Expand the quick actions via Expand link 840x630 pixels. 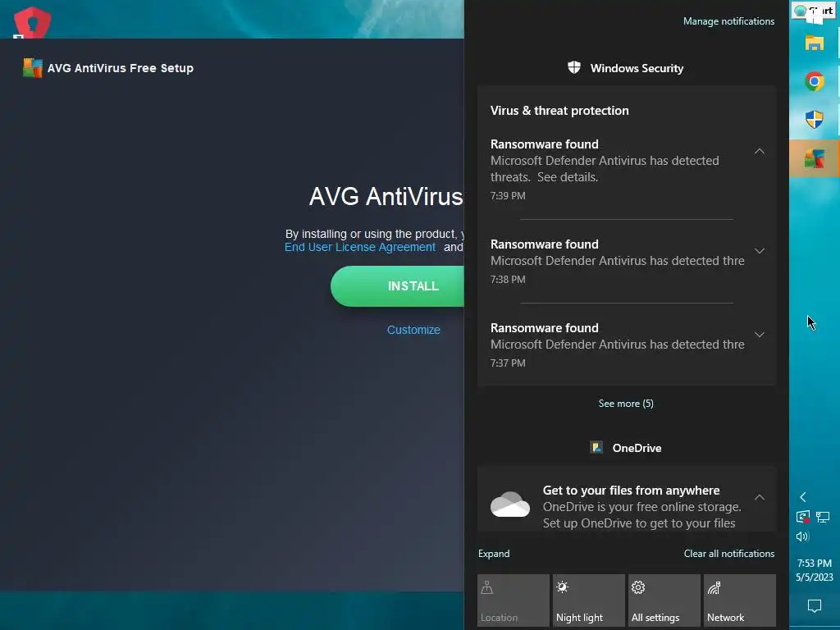(x=494, y=554)
